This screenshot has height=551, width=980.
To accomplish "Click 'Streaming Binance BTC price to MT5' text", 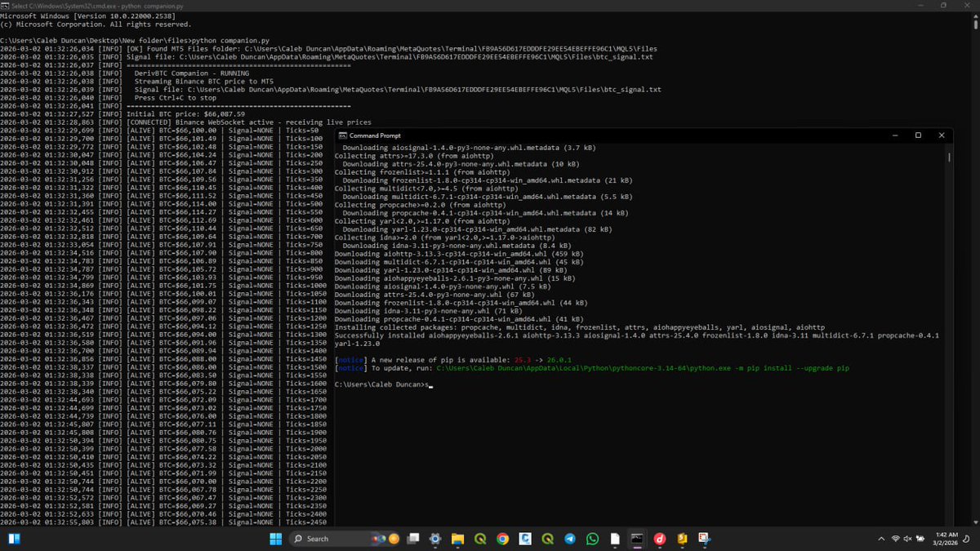I will [x=203, y=81].
